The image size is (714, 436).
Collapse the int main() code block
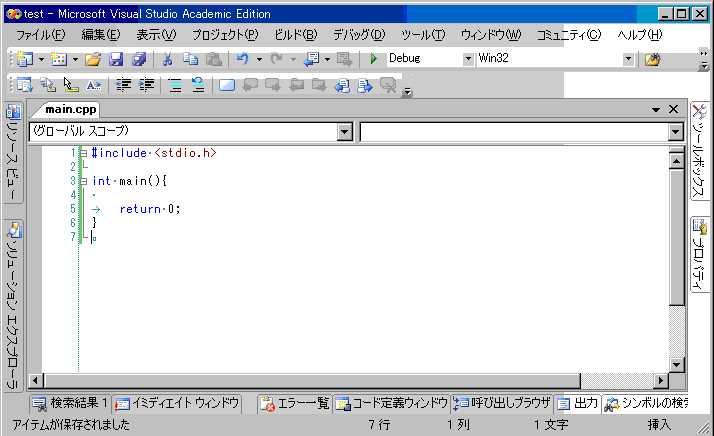coord(85,181)
